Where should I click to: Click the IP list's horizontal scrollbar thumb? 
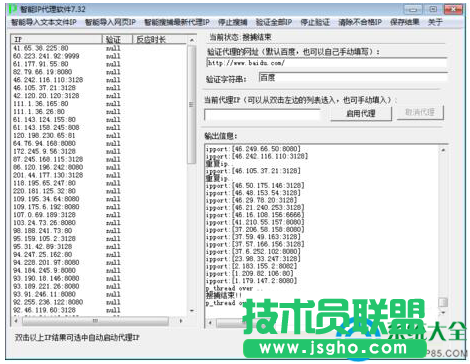pos(95,321)
